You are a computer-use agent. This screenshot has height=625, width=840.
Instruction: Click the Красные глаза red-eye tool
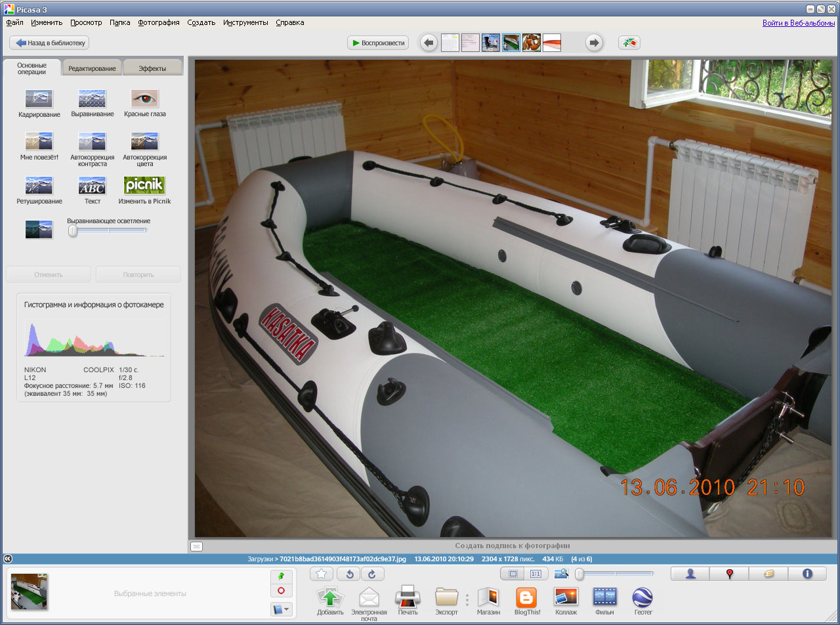click(x=145, y=99)
